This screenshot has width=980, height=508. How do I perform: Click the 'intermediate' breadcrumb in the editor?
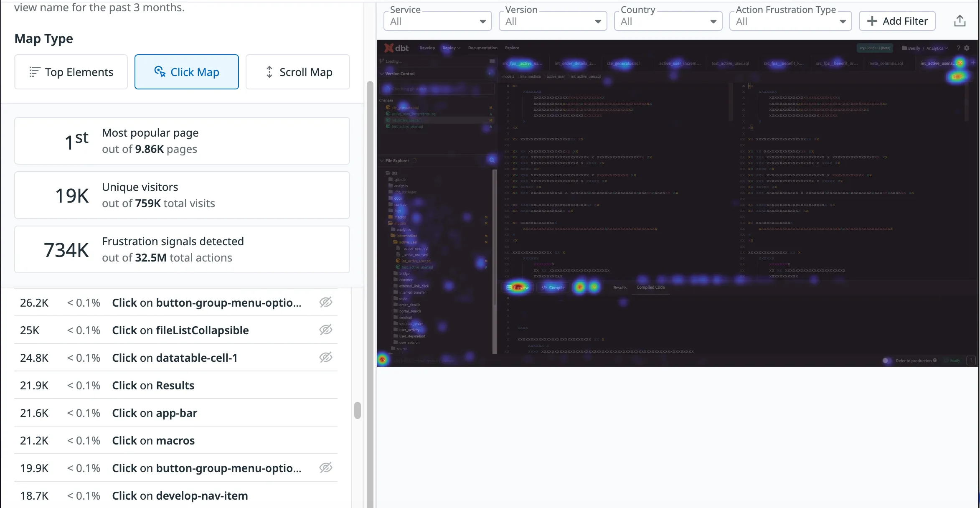tap(530, 76)
